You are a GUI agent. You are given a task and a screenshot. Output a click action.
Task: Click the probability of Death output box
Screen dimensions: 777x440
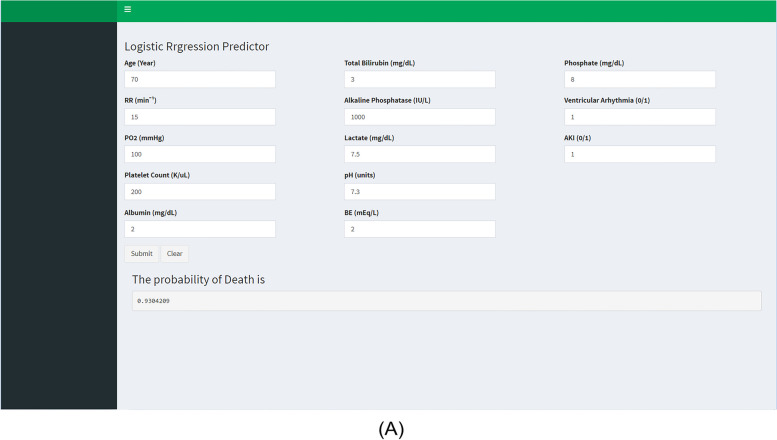(446, 301)
